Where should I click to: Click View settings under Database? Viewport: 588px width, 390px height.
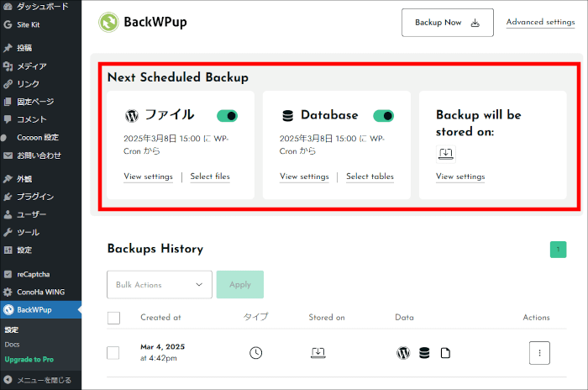[x=304, y=177]
